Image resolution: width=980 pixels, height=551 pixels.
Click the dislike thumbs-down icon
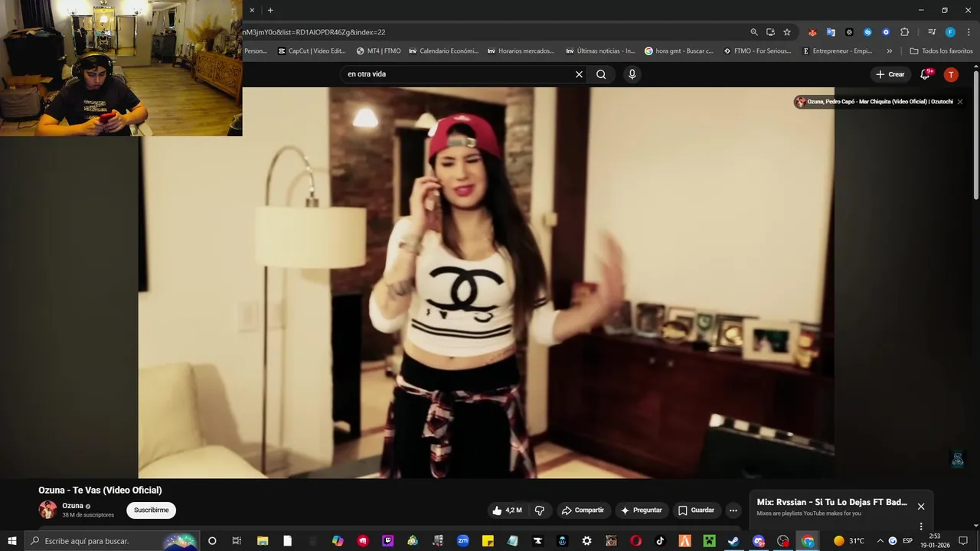[x=540, y=510]
